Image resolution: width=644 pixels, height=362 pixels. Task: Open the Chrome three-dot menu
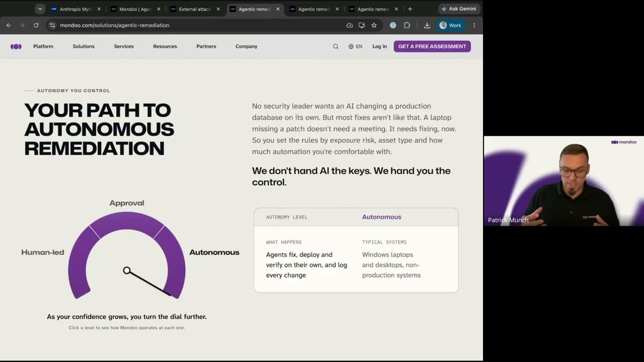click(474, 25)
